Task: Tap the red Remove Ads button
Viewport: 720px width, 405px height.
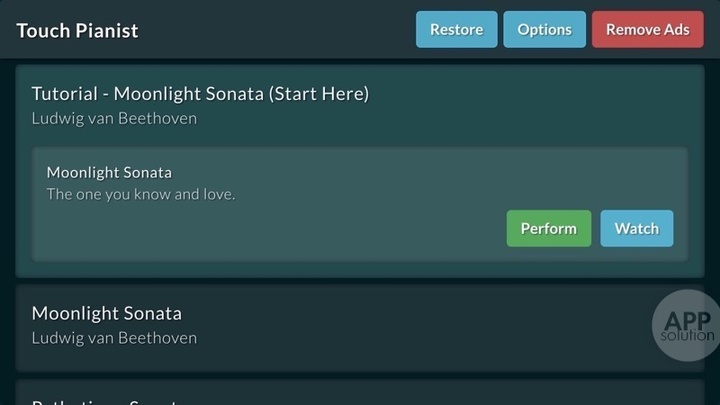Action: pyautogui.click(x=647, y=30)
